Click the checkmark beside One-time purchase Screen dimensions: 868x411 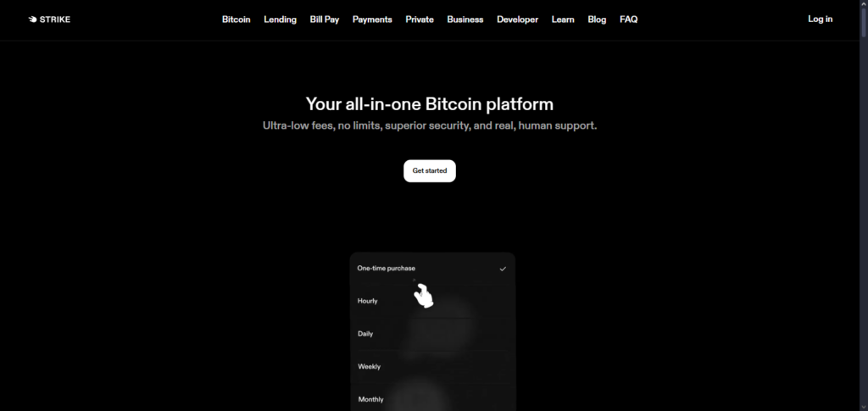(x=503, y=269)
